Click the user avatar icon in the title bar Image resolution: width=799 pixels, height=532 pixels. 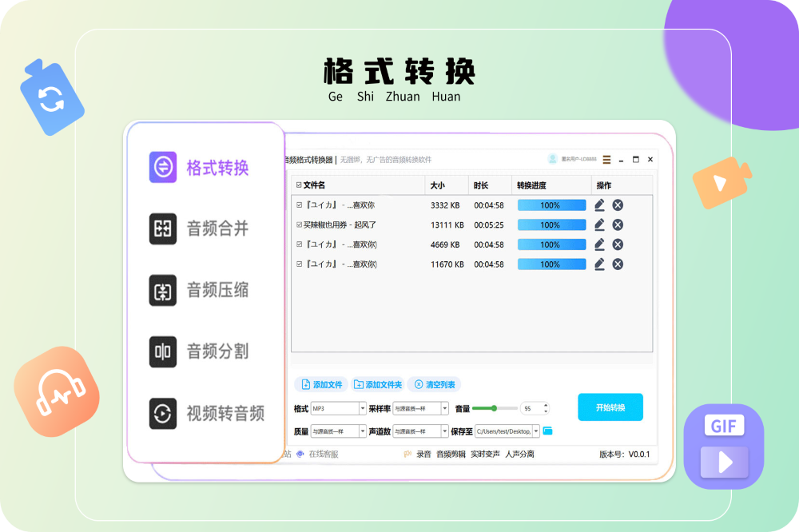click(552, 160)
